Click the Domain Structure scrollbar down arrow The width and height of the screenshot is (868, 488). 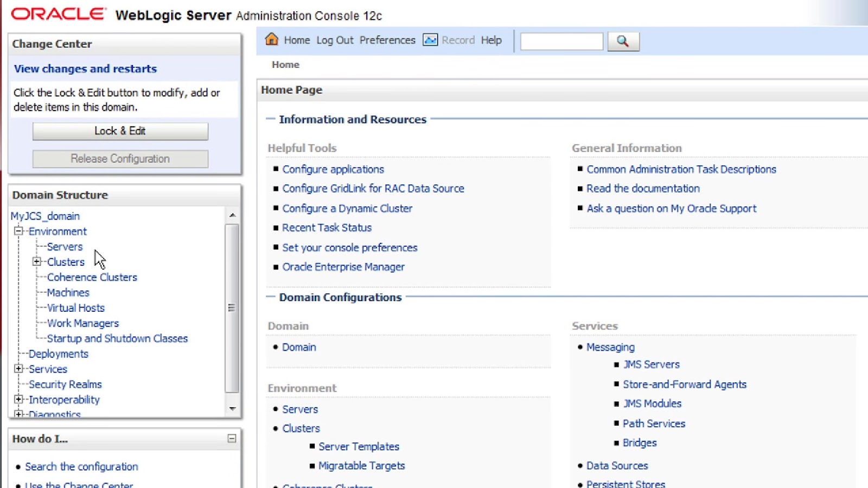point(232,408)
